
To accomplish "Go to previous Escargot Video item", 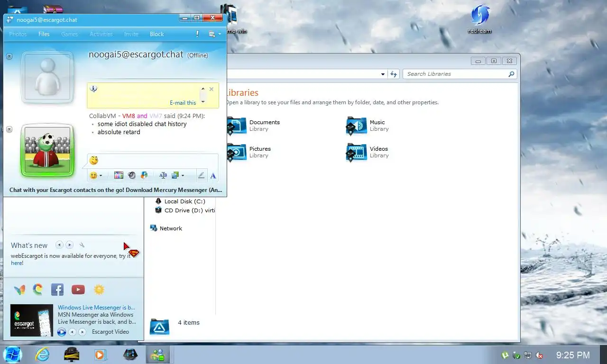I will tap(72, 332).
